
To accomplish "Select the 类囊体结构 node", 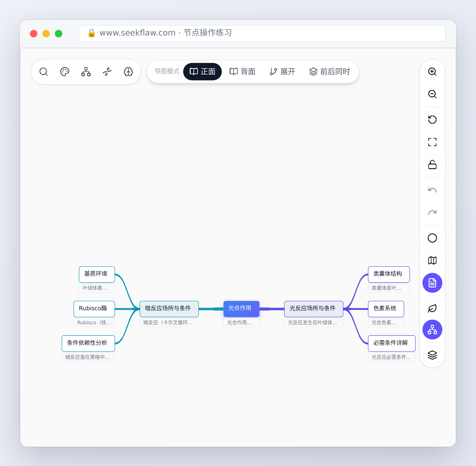I will tap(389, 274).
